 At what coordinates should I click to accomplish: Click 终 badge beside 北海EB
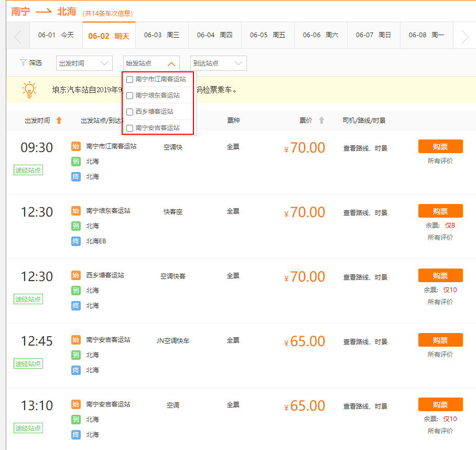tap(76, 241)
